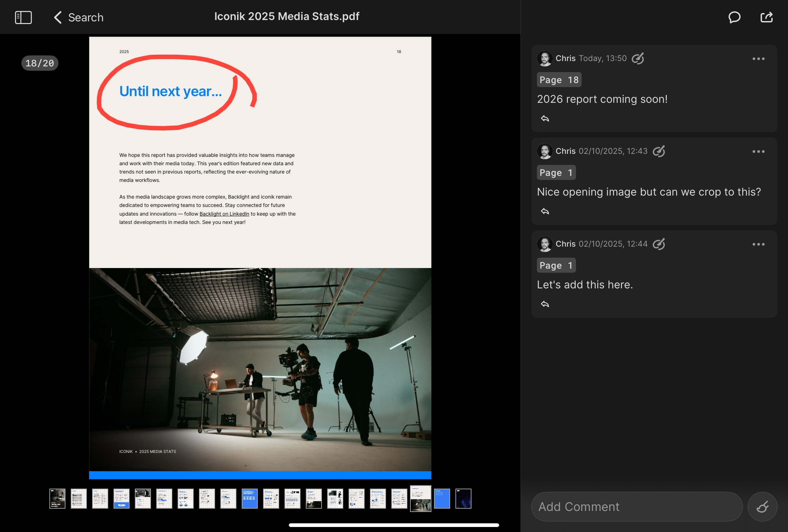Viewport: 788px width, 532px height.
Task: Reply to 'Nice opening image' comment
Action: coord(545,212)
